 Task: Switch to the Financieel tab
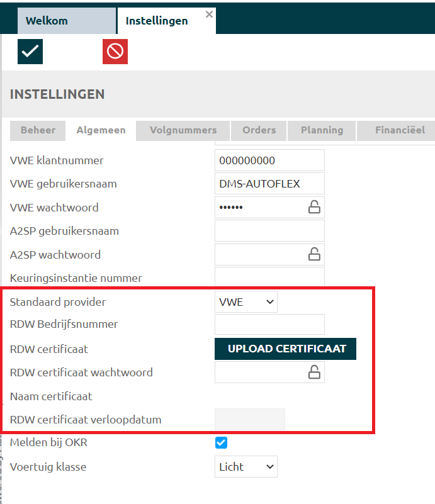pyautogui.click(x=399, y=130)
